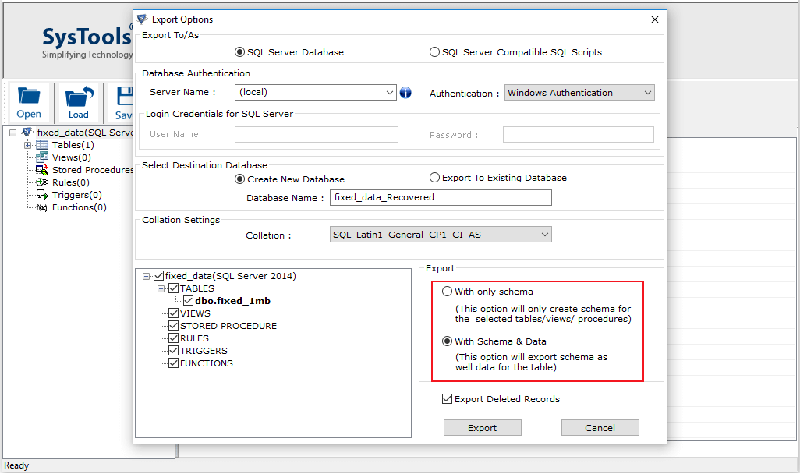The image size is (800, 474).
Task: Click the Rules(0) icon in left tree
Action: 42,182
